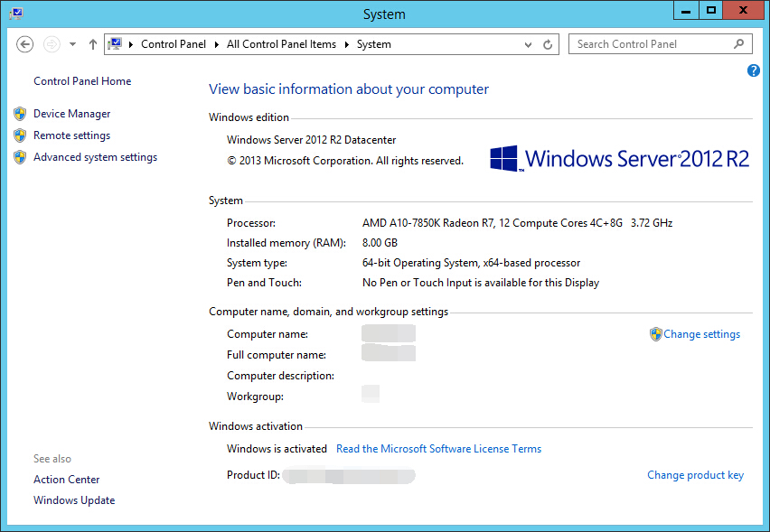
Task: Navigate to All Control Panel Items breadcrumb
Action: [281, 44]
